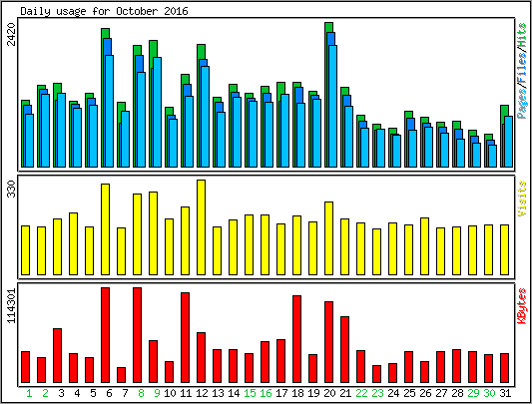Click the yellow Visits legend label
Screen dimensions: 532x404
pyautogui.click(x=522, y=199)
